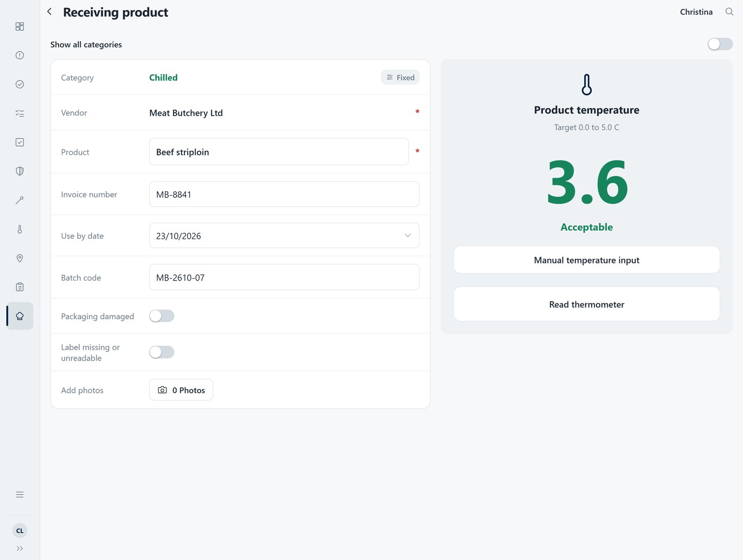This screenshot has width=743, height=560.
Task: Open the shield sidebar icon
Action: pyautogui.click(x=20, y=171)
